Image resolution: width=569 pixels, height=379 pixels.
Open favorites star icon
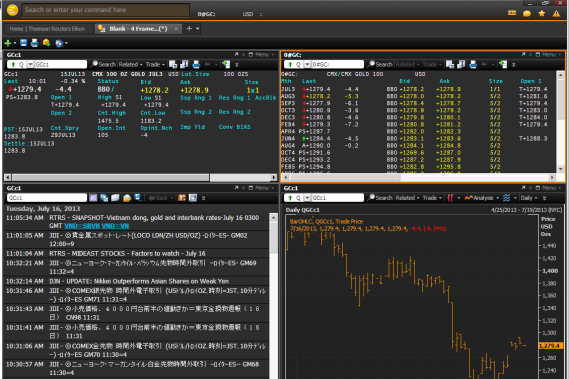pos(542,13)
